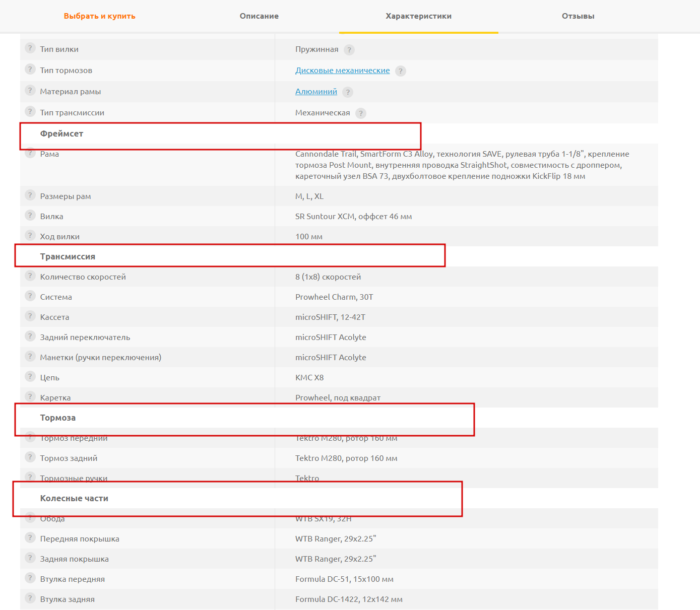
Task: Click question icon next to Пружинная value
Action: pos(349,50)
